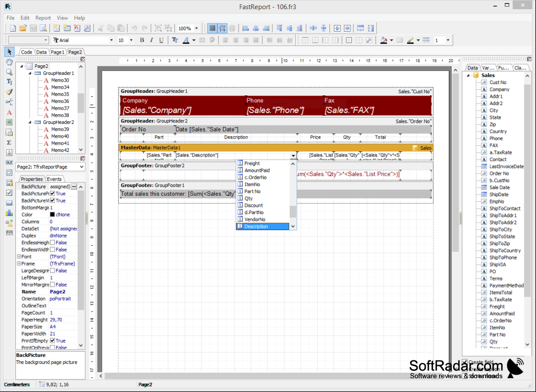Screen dimensions: 536x392
Task: Insert an OLE object
Action: (x=9, y=163)
